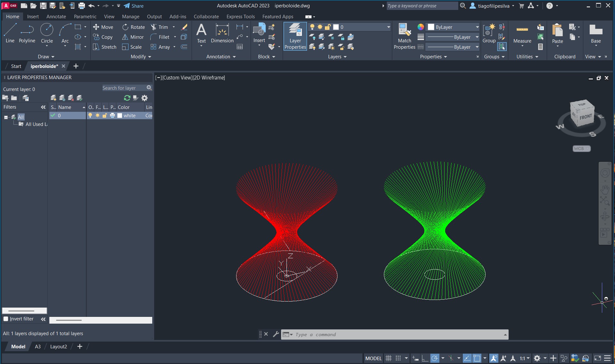Screen dimensions: 615x364
Task: Switch to the A3 layout tab
Action: [x=38, y=347]
